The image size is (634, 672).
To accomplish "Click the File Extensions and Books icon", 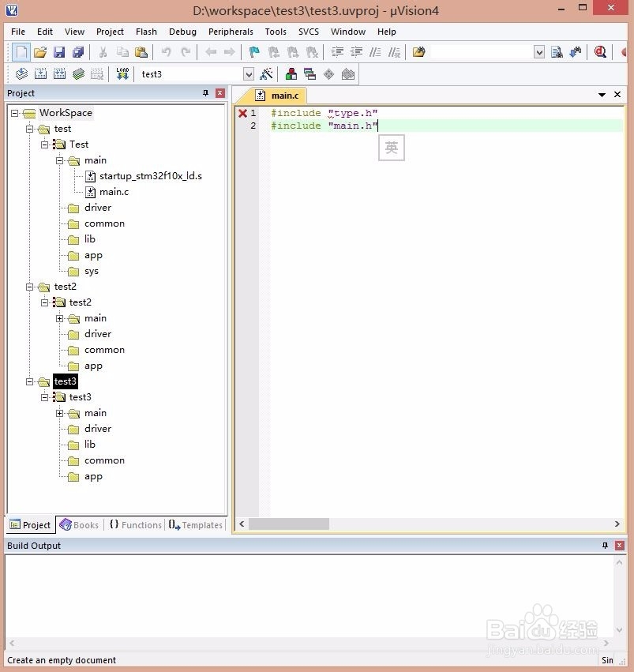I will point(291,74).
